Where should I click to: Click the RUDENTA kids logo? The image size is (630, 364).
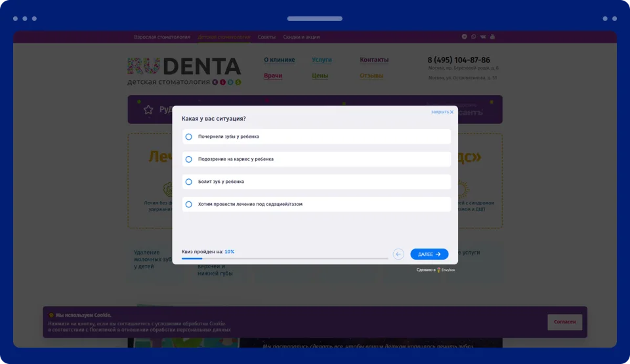(184, 71)
